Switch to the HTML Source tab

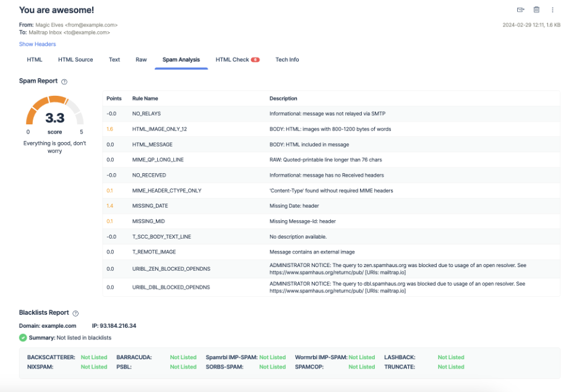pyautogui.click(x=74, y=59)
